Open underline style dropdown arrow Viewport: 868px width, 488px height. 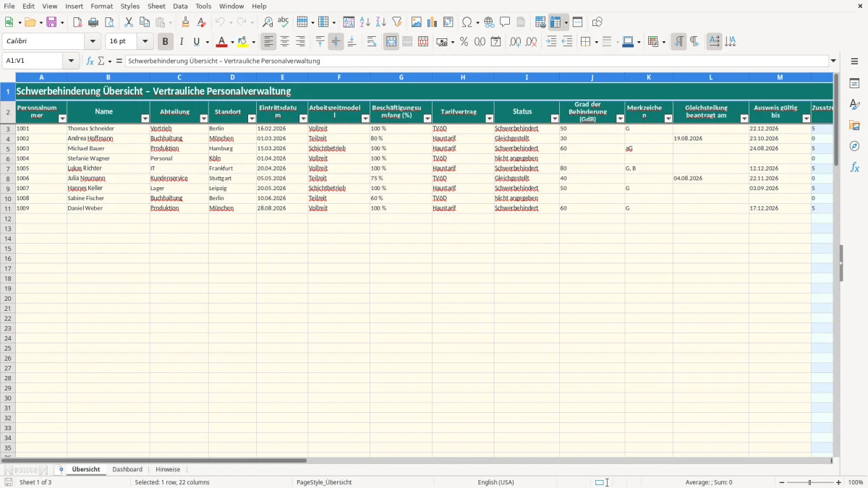click(x=207, y=42)
